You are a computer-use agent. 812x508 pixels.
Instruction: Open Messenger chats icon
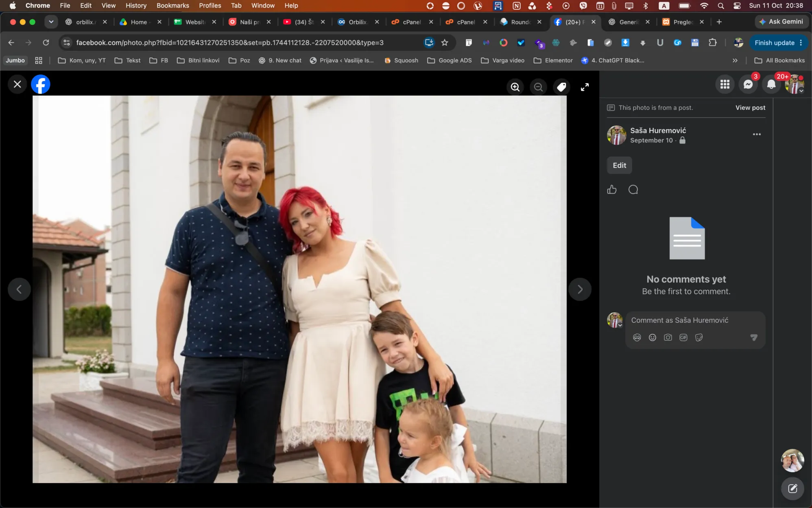(x=748, y=84)
